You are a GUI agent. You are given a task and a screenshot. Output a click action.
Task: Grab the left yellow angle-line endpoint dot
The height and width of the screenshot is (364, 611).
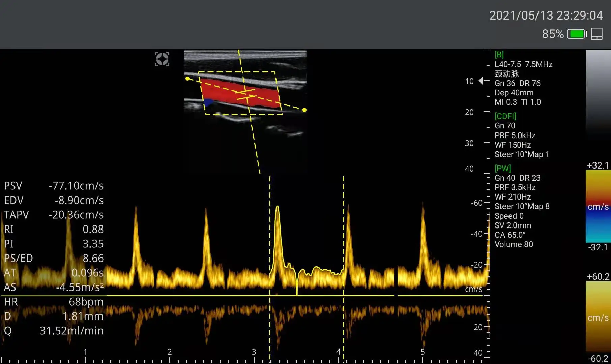click(x=187, y=79)
